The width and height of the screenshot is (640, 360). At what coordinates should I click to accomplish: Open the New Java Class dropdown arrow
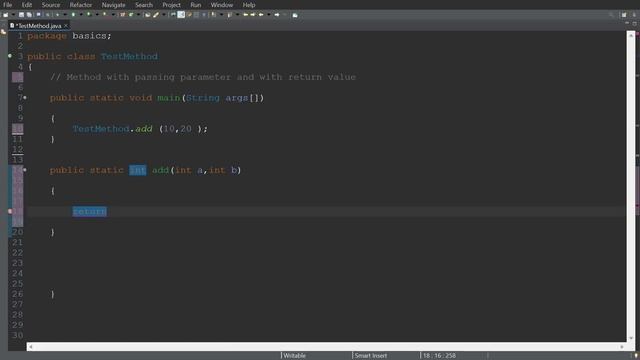pos(138,15)
